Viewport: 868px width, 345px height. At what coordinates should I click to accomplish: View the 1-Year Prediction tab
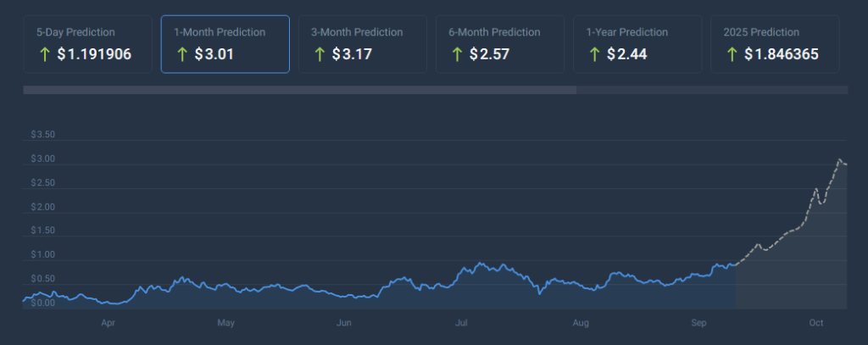coord(637,44)
